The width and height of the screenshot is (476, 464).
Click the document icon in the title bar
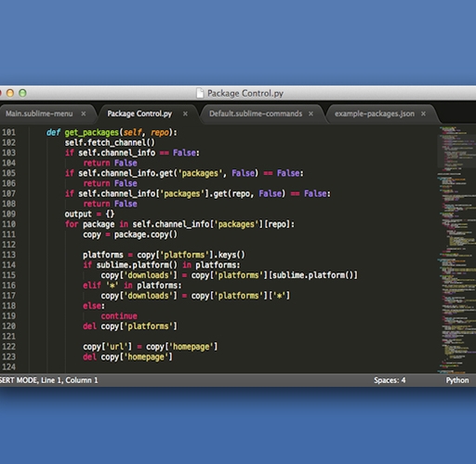(x=200, y=93)
